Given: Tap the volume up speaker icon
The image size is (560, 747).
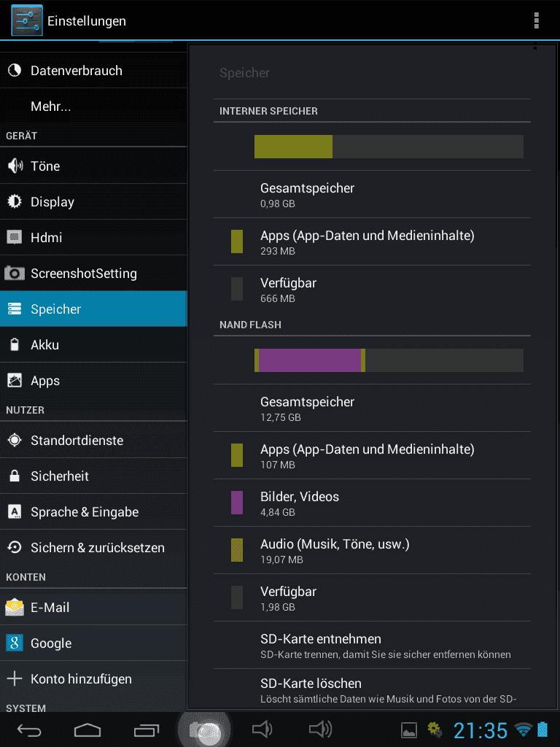Looking at the screenshot, I should (x=321, y=729).
